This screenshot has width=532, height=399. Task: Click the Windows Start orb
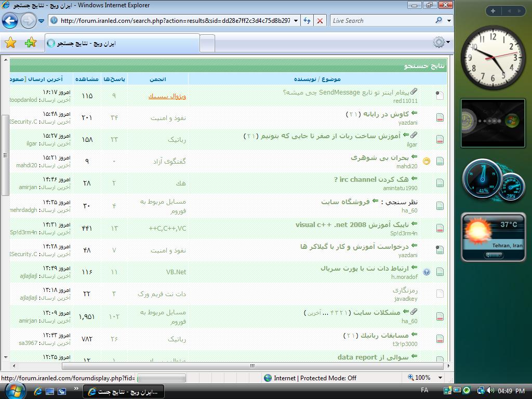pos(14,390)
